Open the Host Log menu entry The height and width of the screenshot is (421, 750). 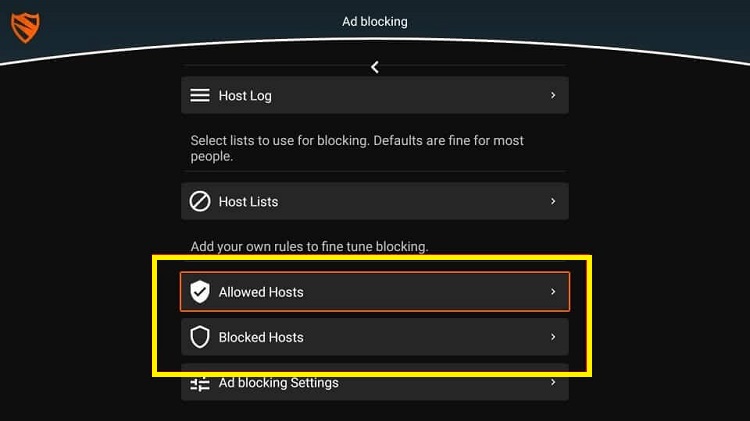[x=375, y=95]
